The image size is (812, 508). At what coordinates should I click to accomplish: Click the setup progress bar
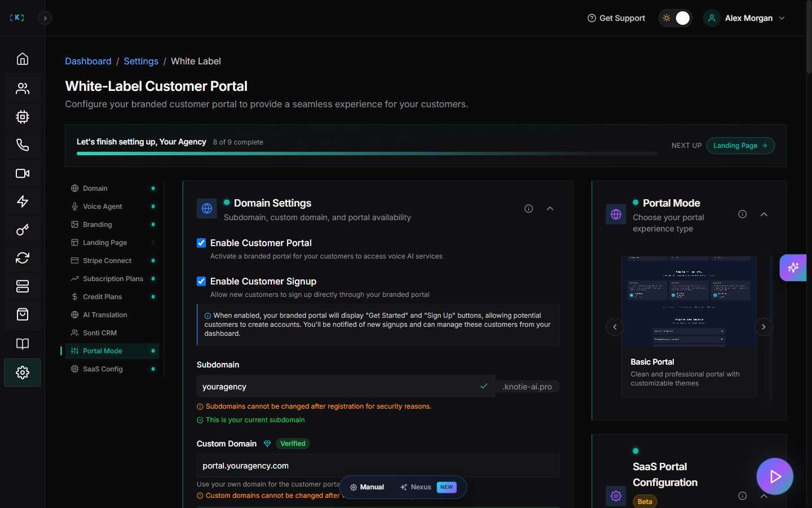click(x=367, y=154)
